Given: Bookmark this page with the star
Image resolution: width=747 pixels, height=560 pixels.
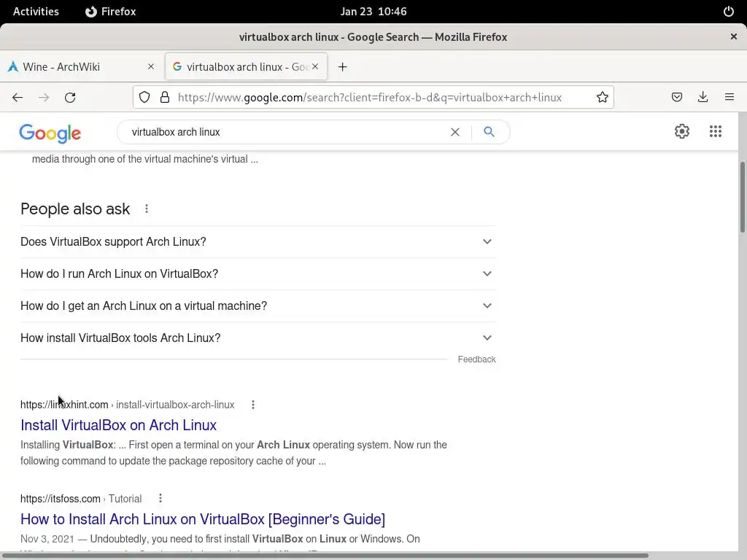Looking at the screenshot, I should (x=602, y=98).
